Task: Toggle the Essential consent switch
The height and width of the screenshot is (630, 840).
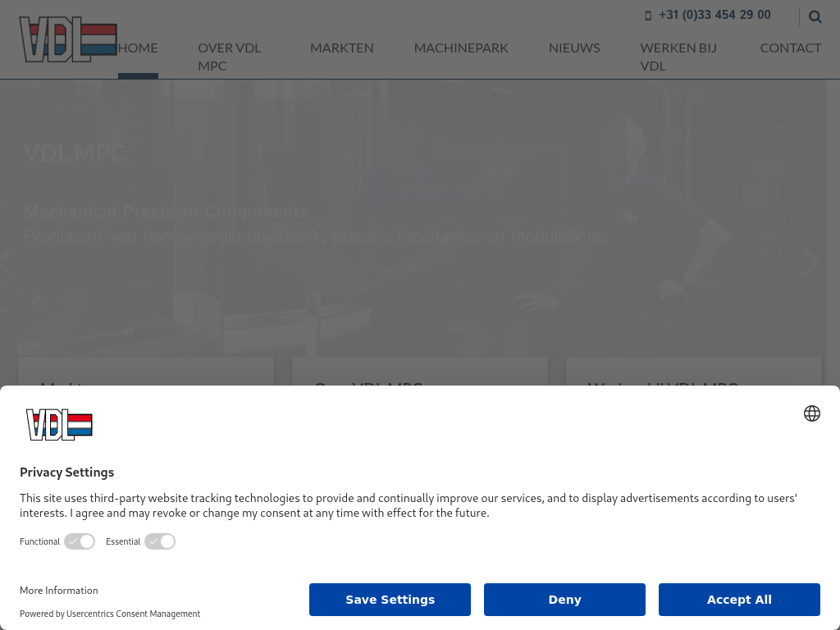Action: pyautogui.click(x=160, y=541)
